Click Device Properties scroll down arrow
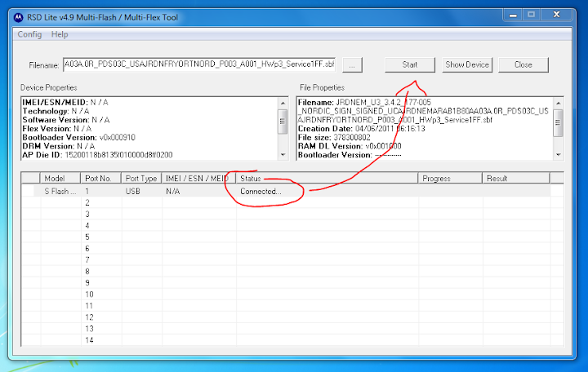Screen dimensions: 588x372 point(283,154)
